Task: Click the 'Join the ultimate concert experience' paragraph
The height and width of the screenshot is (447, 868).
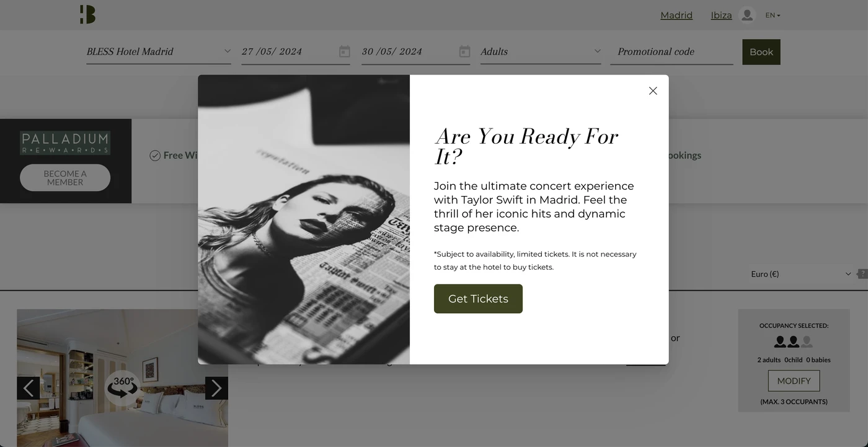Action: coord(534,206)
